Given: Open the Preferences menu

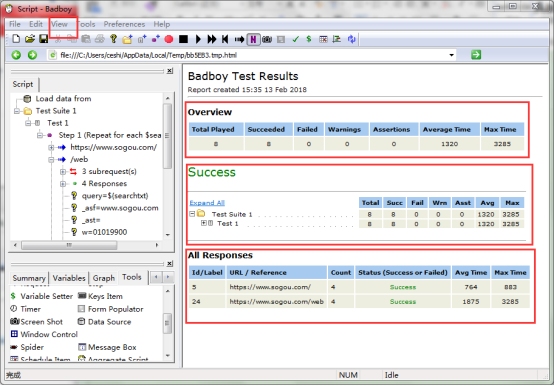Looking at the screenshot, I should tap(124, 24).
